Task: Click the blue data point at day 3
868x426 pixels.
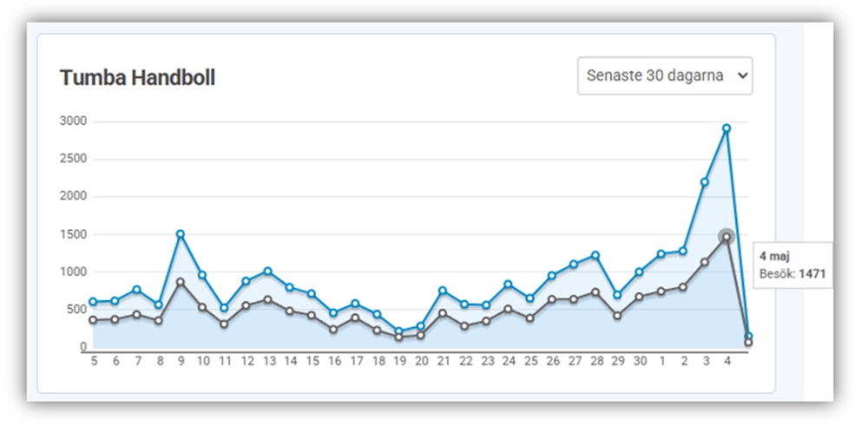Action: click(x=705, y=181)
